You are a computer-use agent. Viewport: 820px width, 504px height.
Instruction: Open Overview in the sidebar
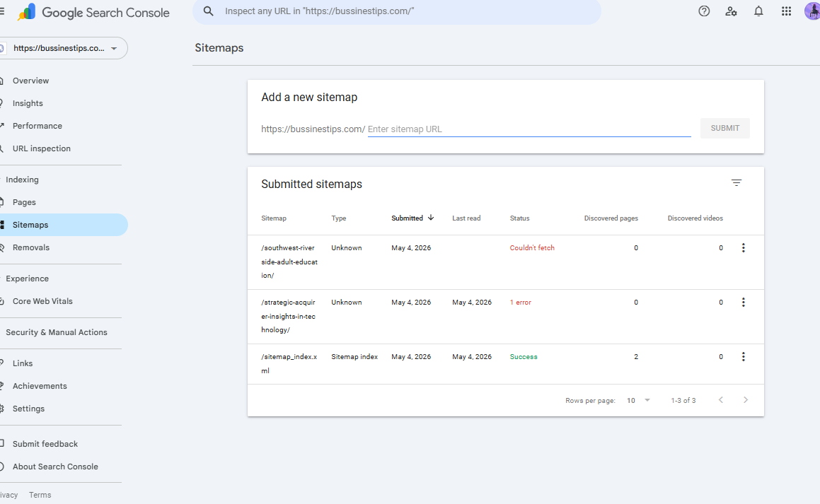click(x=31, y=81)
